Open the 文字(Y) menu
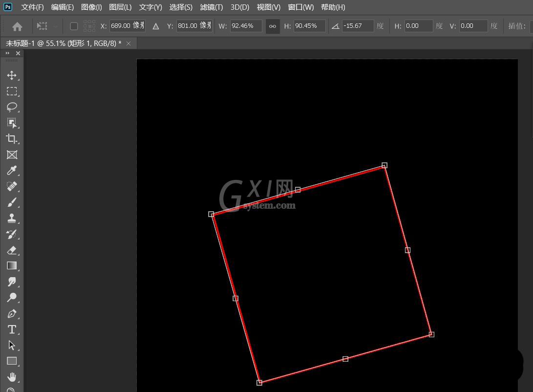Viewport: 533px width, 392px height. click(x=150, y=7)
